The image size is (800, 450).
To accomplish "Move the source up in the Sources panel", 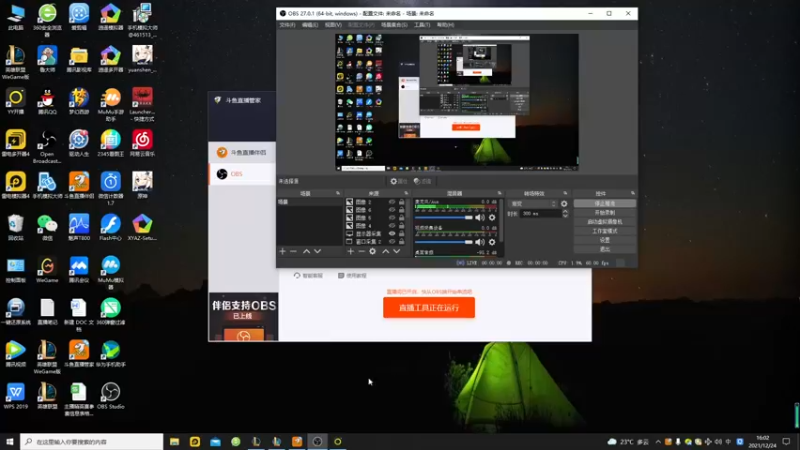I will pyautogui.click(x=385, y=251).
